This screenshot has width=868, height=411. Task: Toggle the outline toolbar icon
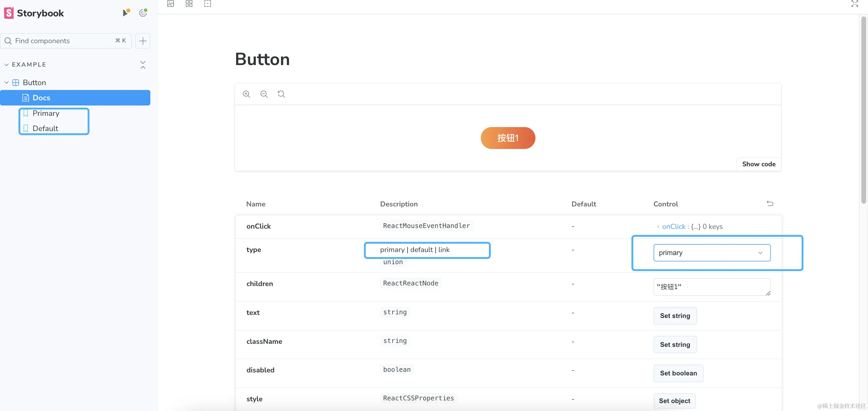pyautogui.click(x=207, y=4)
